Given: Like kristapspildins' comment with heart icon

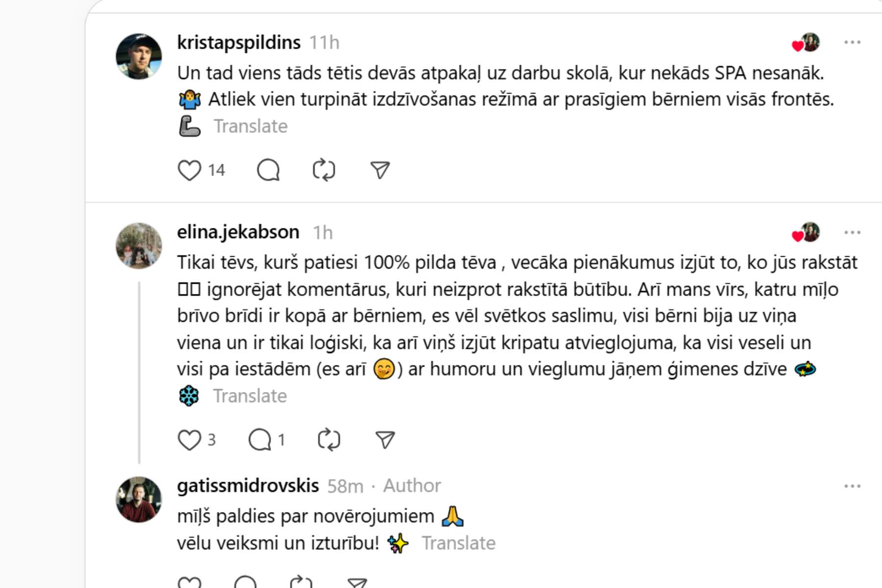Looking at the screenshot, I should tap(189, 171).
